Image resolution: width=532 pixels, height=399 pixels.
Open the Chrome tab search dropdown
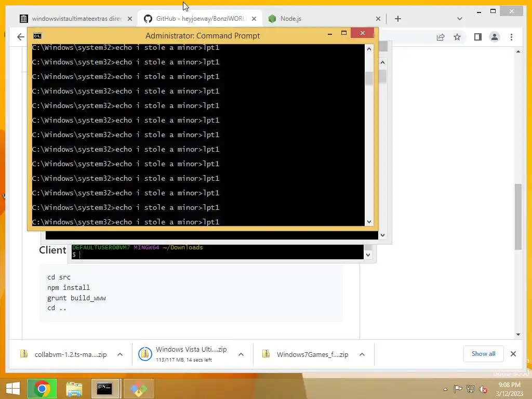(459, 19)
